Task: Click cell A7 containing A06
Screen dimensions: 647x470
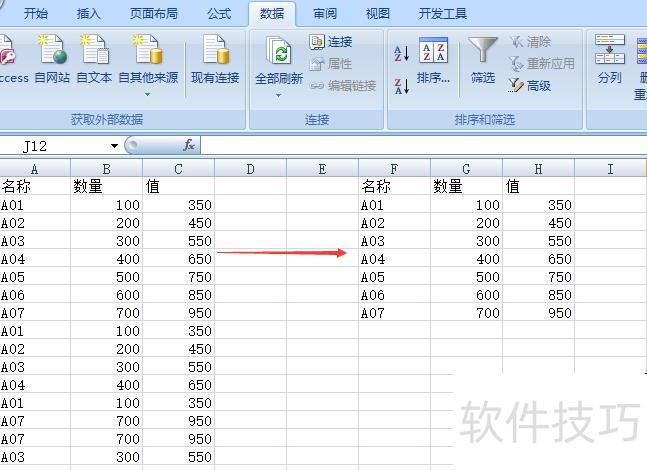Action: (x=35, y=295)
